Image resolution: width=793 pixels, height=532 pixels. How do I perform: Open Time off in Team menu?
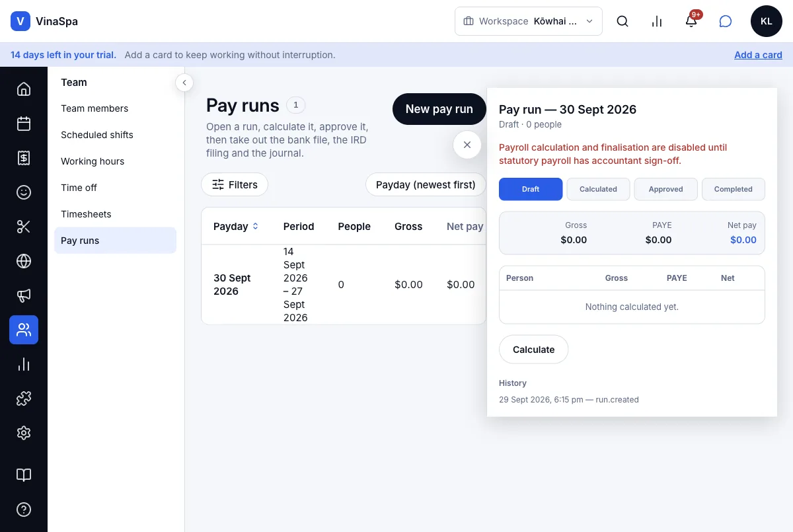pyautogui.click(x=115, y=188)
